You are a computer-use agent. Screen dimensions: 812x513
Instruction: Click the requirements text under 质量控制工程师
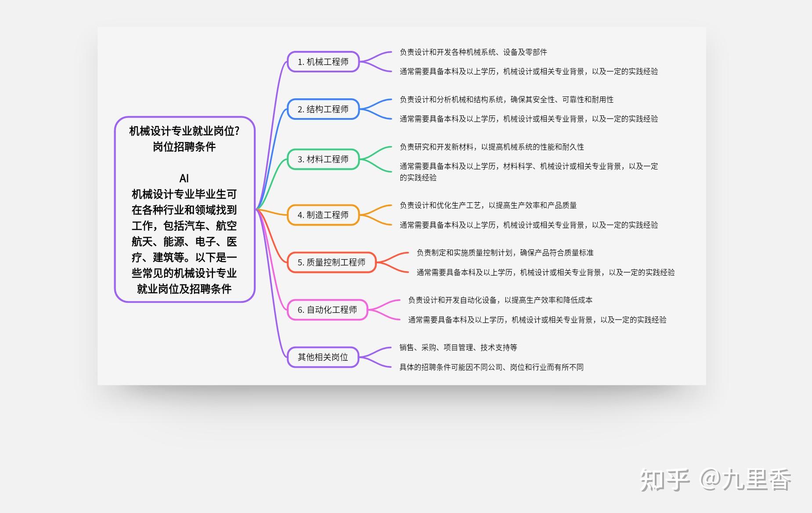click(545, 273)
